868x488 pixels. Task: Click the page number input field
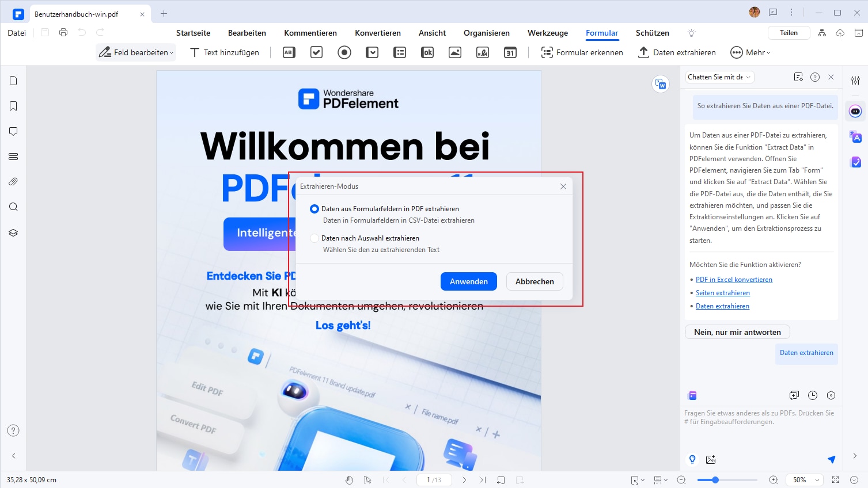click(x=434, y=480)
